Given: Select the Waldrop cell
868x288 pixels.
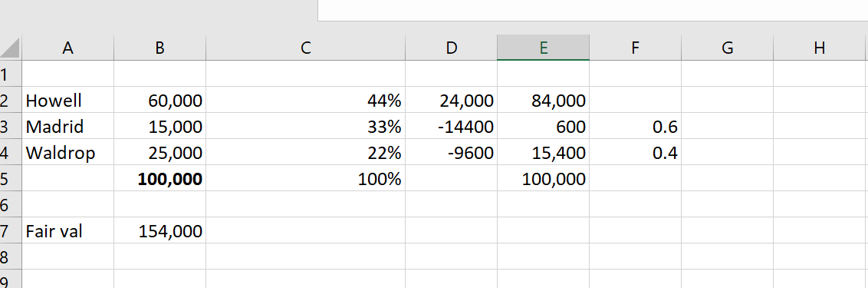Looking at the screenshot, I should pyautogui.click(x=68, y=152).
